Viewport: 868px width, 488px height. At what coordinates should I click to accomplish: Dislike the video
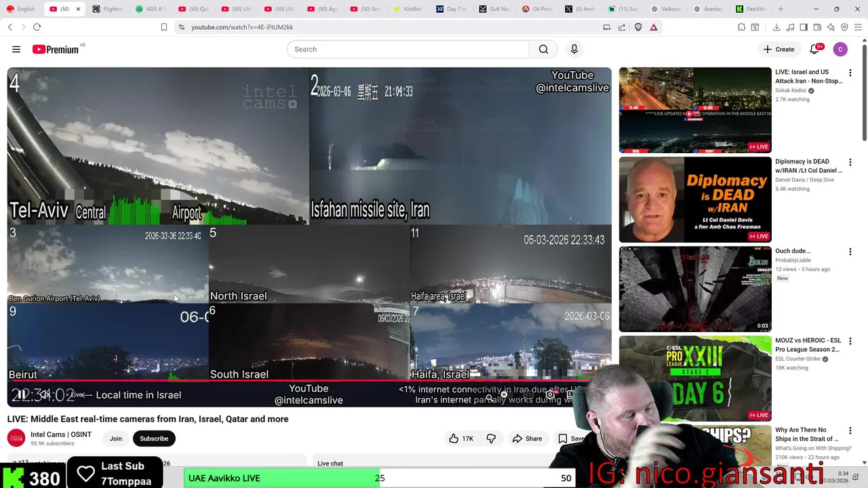click(x=491, y=439)
